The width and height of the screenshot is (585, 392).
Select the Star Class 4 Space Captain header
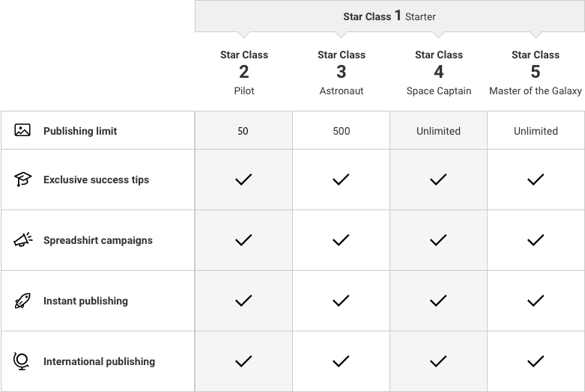[438, 72]
